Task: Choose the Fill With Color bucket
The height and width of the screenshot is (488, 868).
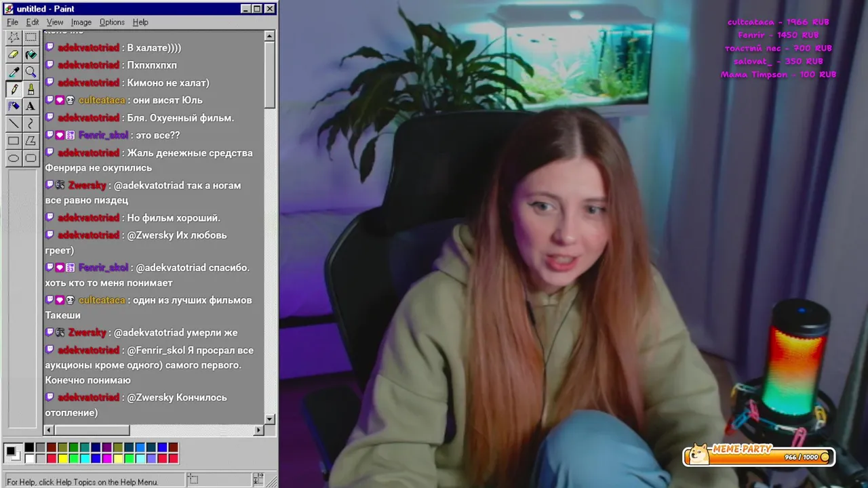Action: click(31, 54)
